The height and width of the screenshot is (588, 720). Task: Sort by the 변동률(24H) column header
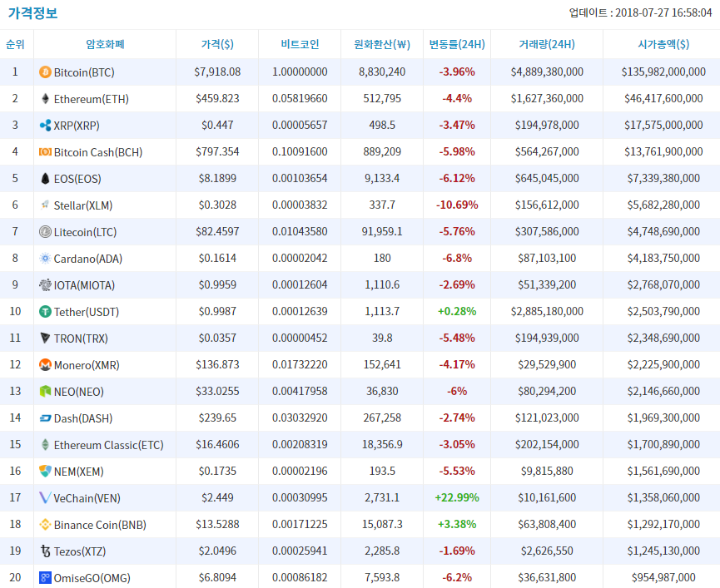pos(457,44)
